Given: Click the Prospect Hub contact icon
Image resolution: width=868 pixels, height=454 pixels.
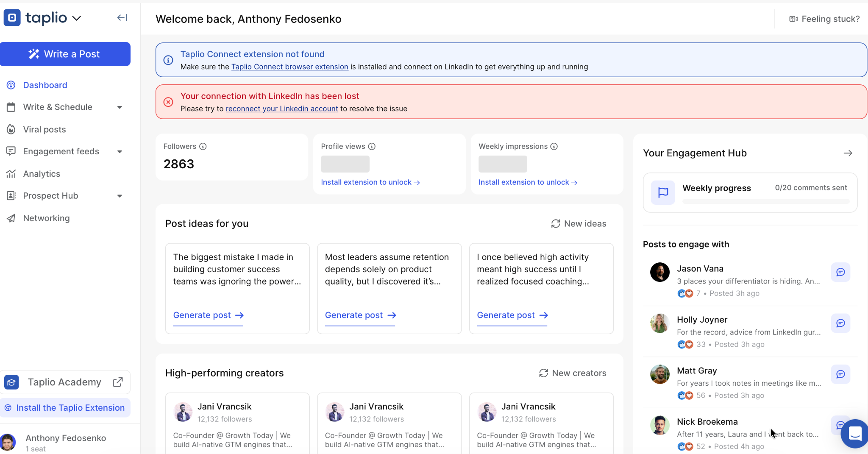Looking at the screenshot, I should pyautogui.click(x=11, y=196).
